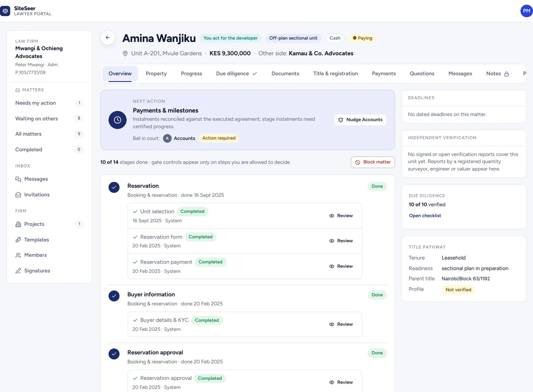Click the location pin beside Unit A-201
Image resolution: width=533 pixels, height=392 pixels.
point(125,54)
